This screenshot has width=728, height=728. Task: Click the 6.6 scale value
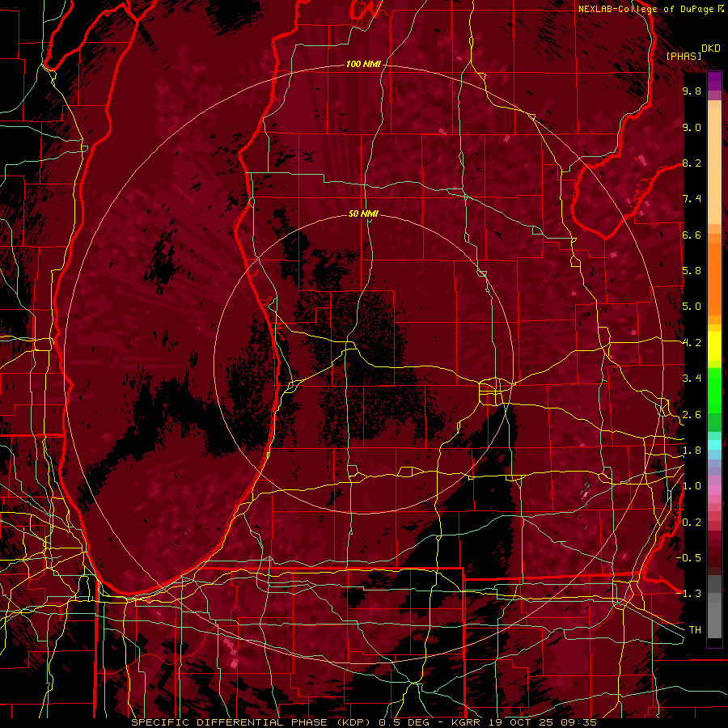coord(692,235)
